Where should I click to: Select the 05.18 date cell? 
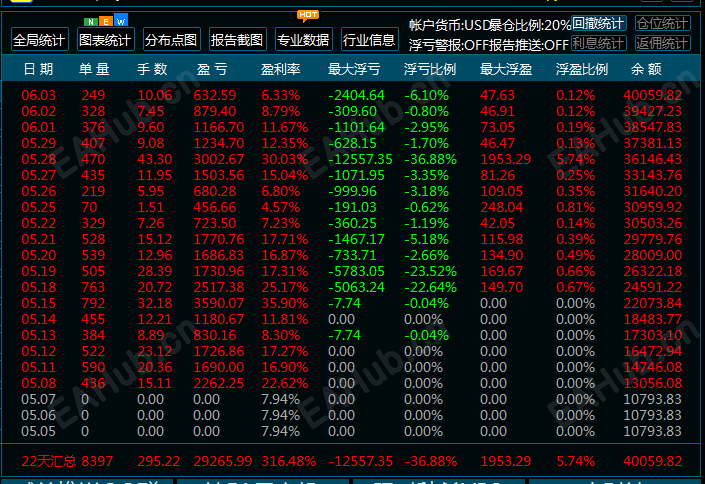pyautogui.click(x=39, y=287)
